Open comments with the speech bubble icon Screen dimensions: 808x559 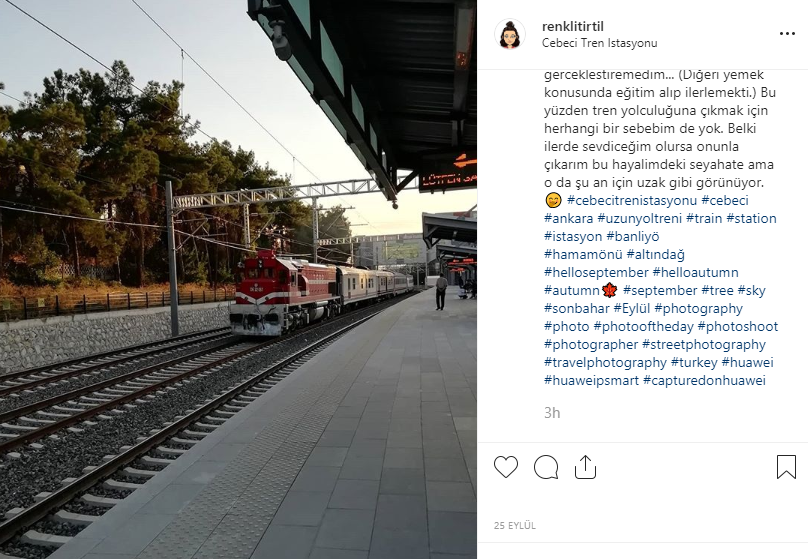pyautogui.click(x=546, y=467)
